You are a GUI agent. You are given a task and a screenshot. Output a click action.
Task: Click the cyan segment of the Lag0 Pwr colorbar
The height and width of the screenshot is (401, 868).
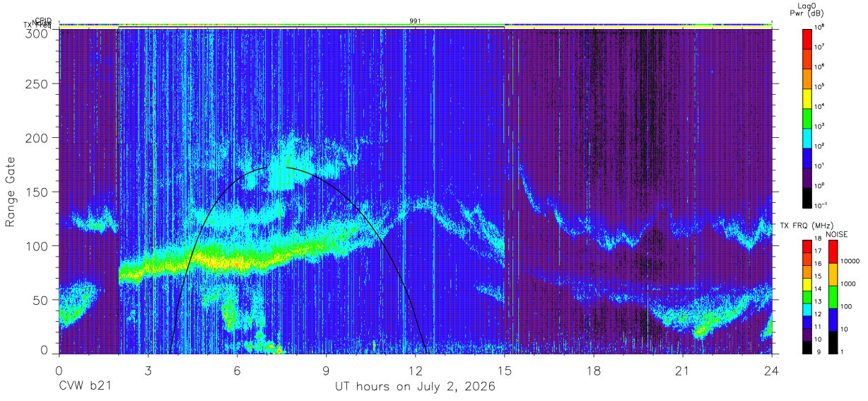coord(808,137)
